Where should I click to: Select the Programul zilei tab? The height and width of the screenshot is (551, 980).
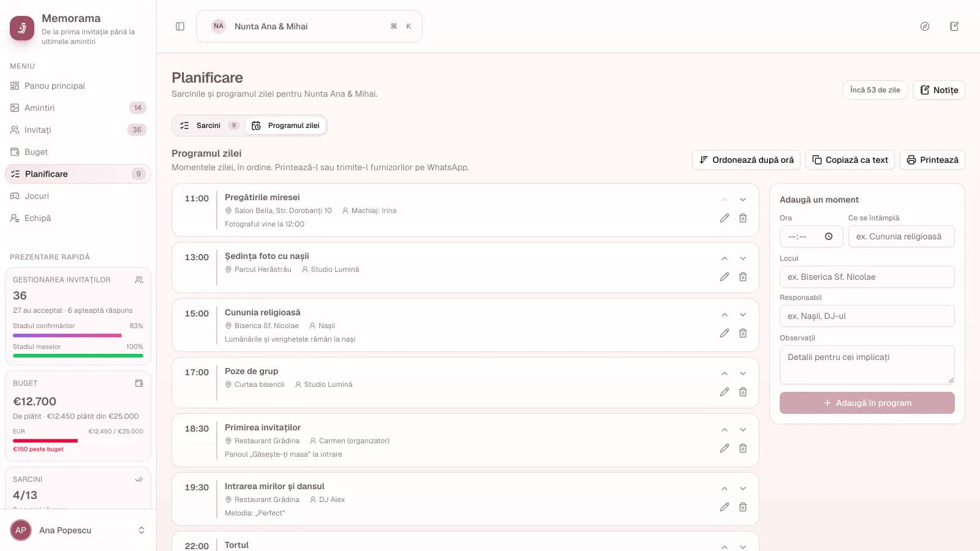[285, 126]
